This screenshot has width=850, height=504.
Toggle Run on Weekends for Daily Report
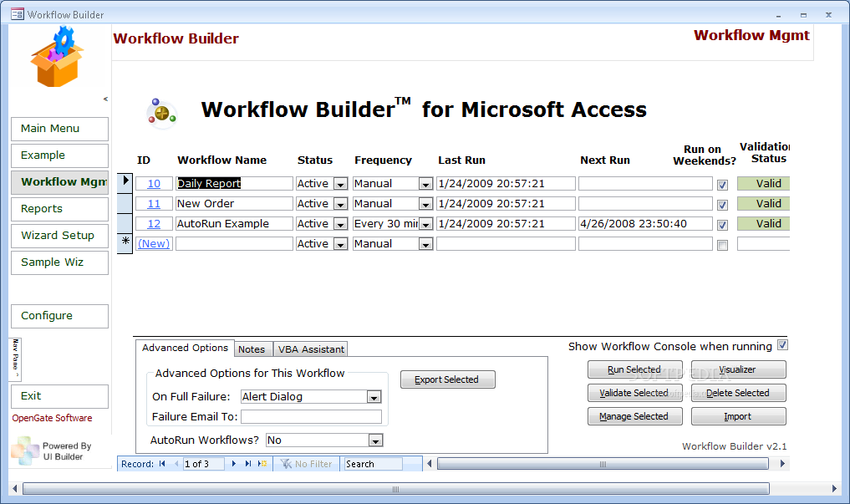722,185
